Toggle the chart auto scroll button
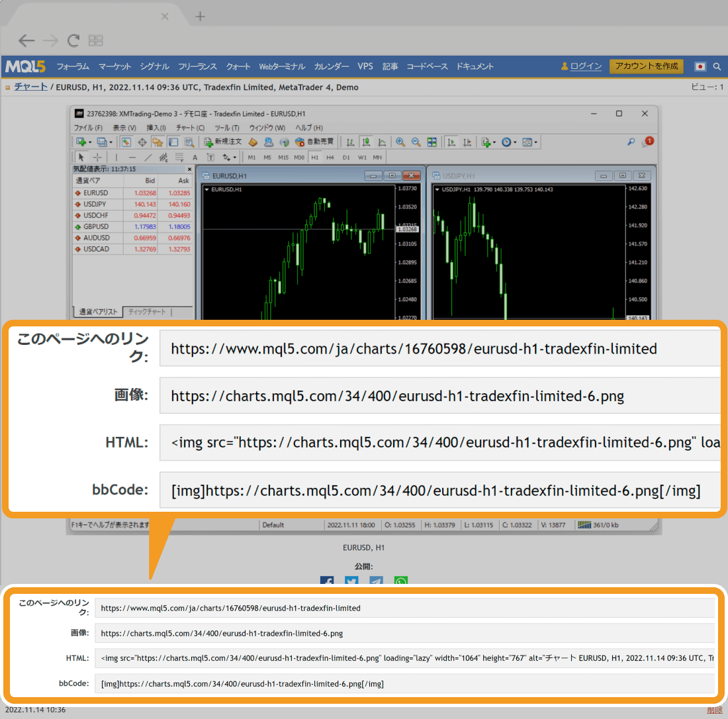 click(x=451, y=142)
